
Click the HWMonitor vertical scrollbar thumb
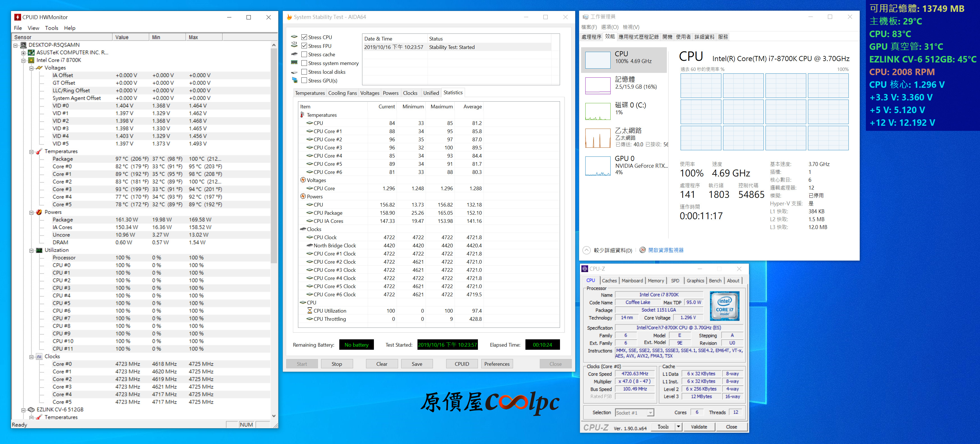tap(274, 155)
